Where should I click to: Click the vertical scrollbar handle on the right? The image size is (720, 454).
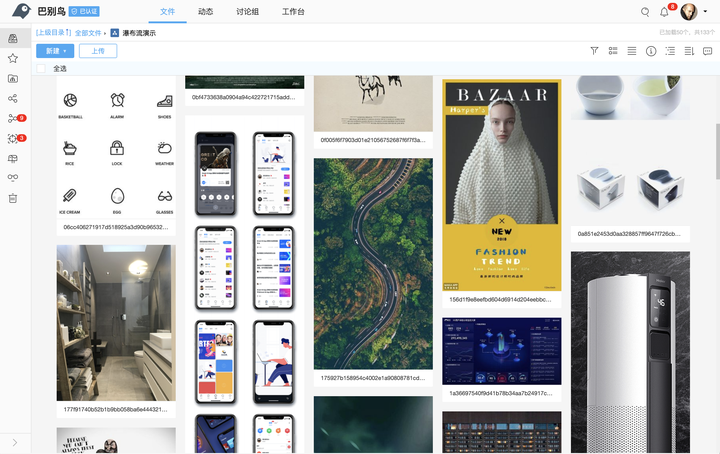(717, 151)
